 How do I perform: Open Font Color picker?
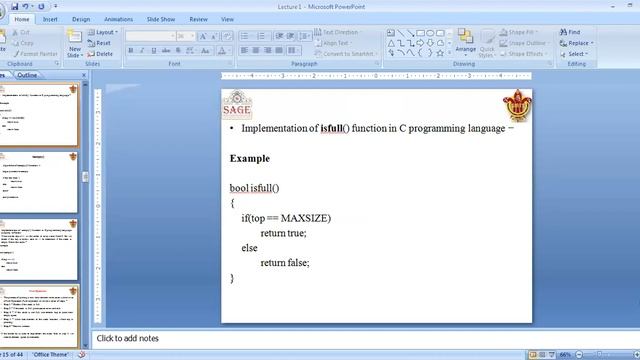[x=223, y=51]
